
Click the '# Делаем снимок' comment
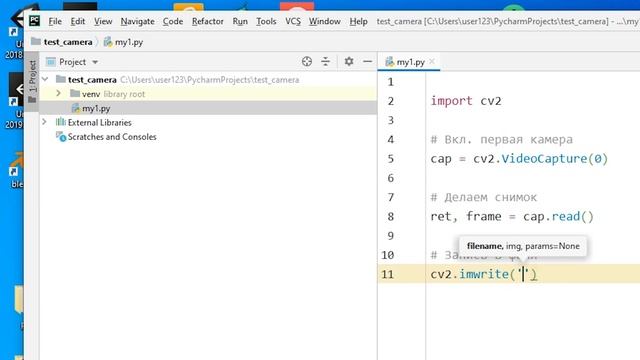(x=484, y=198)
